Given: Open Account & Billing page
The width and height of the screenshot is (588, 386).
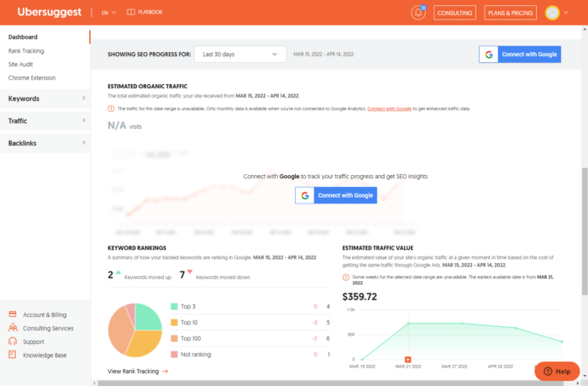Looking at the screenshot, I should coord(45,315).
